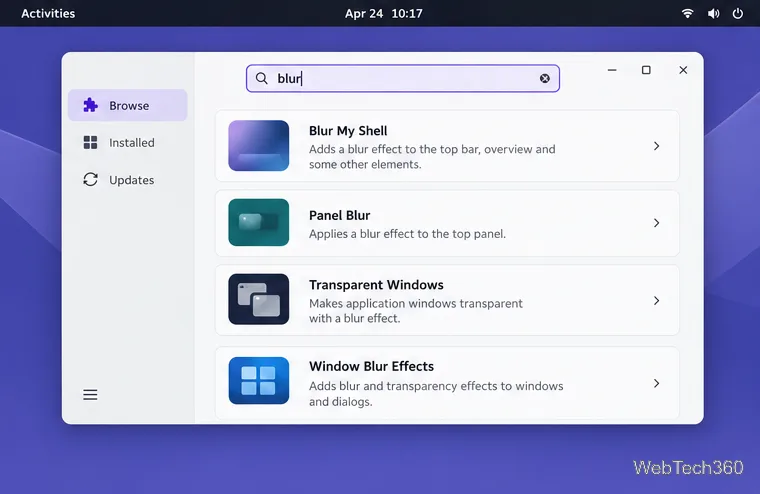Clear the search field text
Image resolution: width=760 pixels, height=494 pixels.
coord(545,78)
